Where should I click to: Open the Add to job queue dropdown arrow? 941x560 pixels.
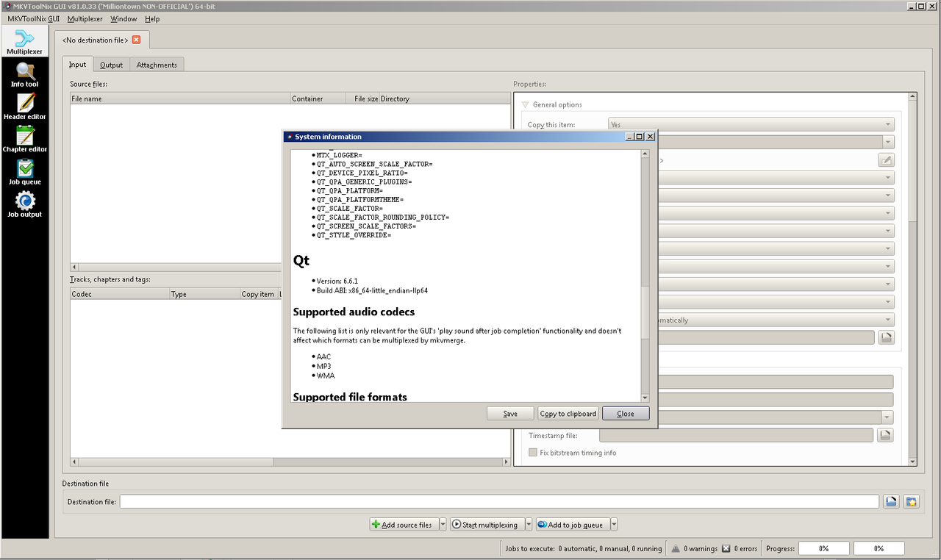[614, 525]
